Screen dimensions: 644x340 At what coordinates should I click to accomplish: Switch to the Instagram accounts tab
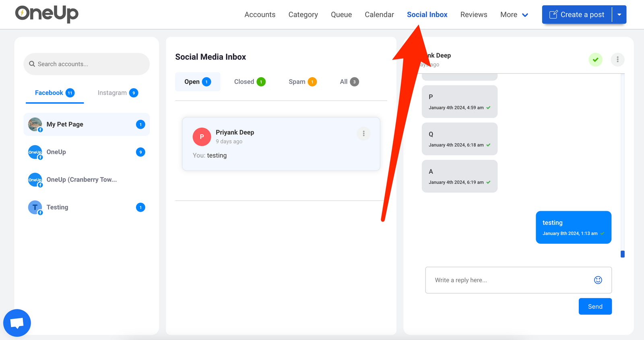click(x=118, y=93)
